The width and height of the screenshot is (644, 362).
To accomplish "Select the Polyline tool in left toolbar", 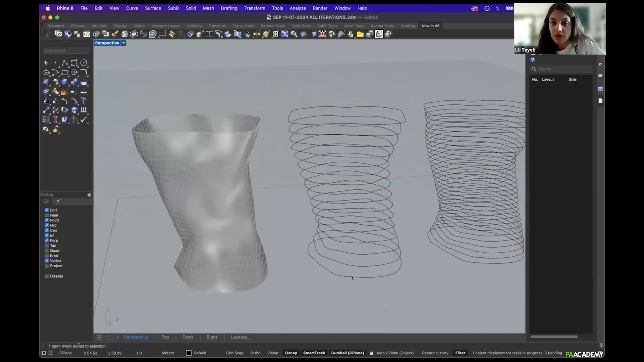I will [64, 63].
